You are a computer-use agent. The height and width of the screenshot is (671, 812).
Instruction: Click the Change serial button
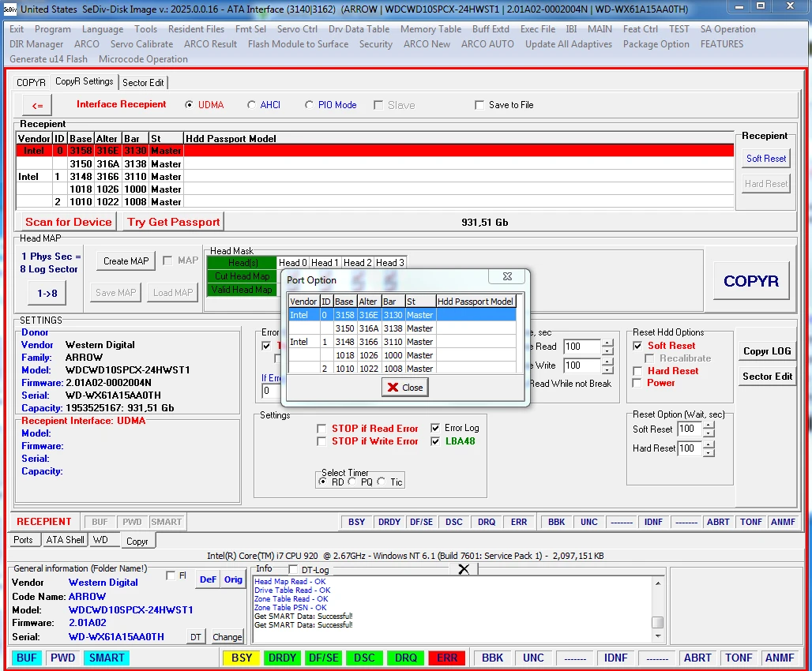pos(227,637)
